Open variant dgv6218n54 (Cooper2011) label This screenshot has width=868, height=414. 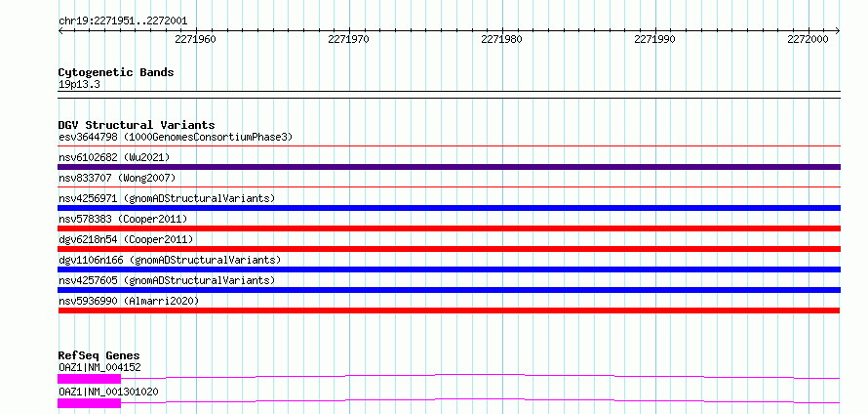point(126,239)
